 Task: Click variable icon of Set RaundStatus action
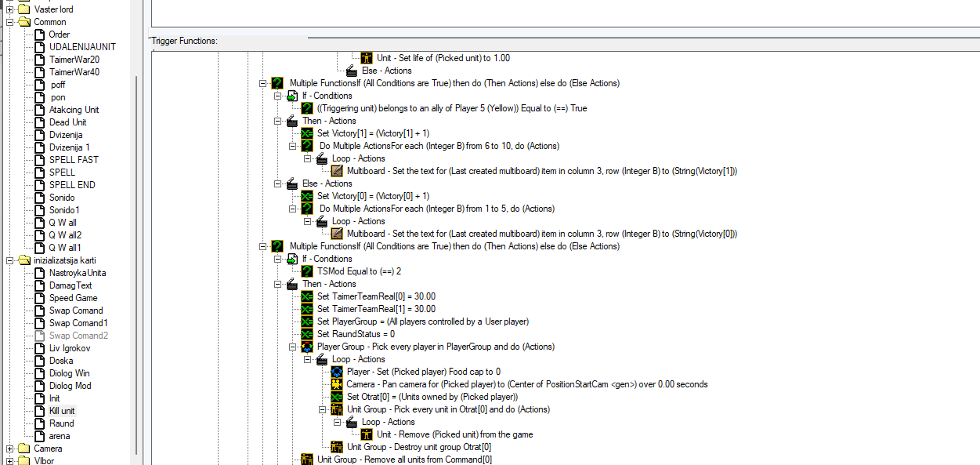pyautogui.click(x=307, y=334)
